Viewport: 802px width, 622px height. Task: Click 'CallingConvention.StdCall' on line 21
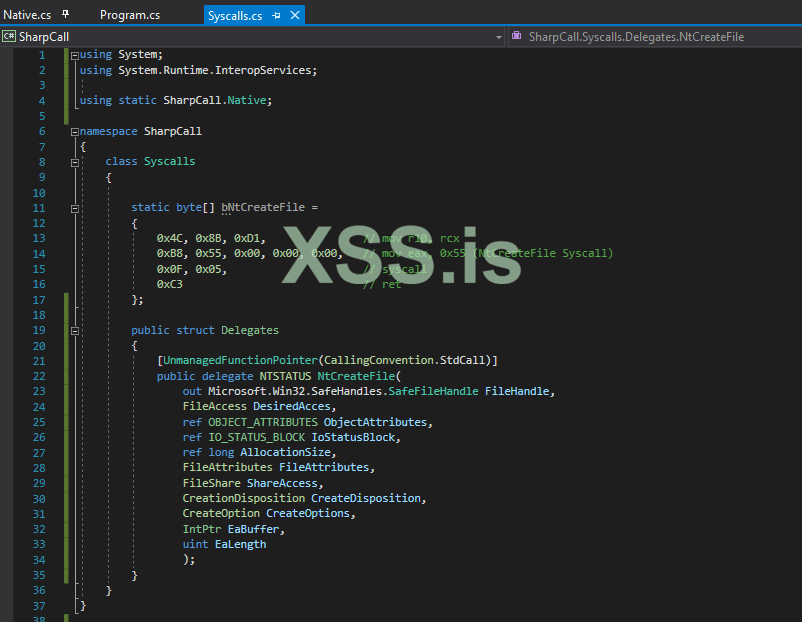[x=405, y=360]
